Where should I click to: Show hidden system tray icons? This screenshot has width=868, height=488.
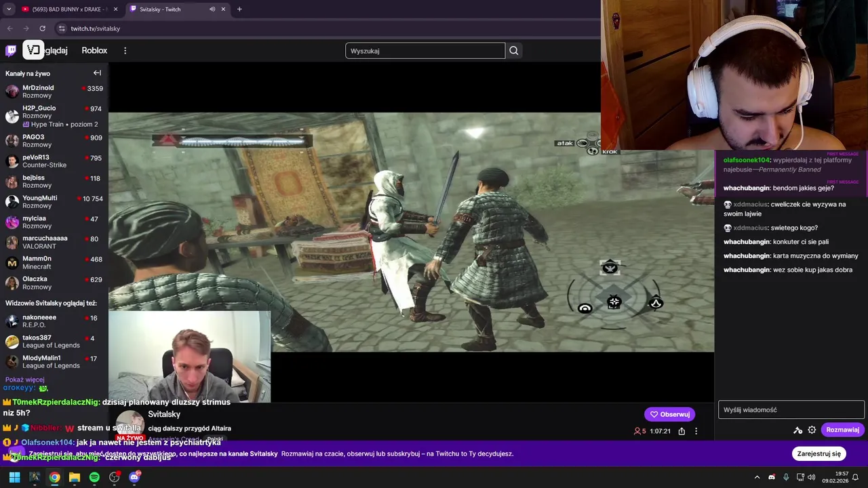(x=757, y=477)
